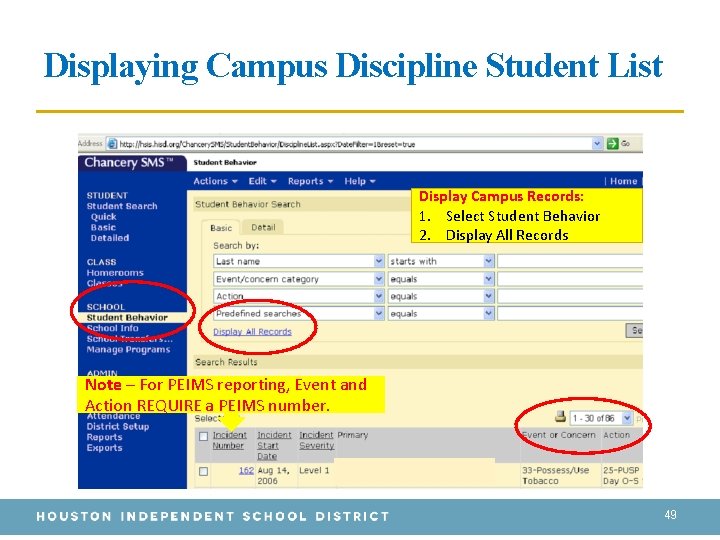The height and width of the screenshot is (540, 720).
Task: Open incident number 162 link
Action: coord(246,470)
